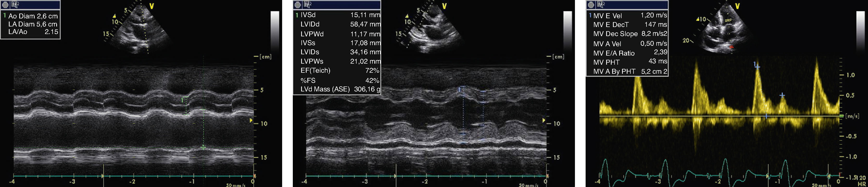Click the yellow V probe marker in the LVIDd panel
868x187 pixels.
click(444, 6)
